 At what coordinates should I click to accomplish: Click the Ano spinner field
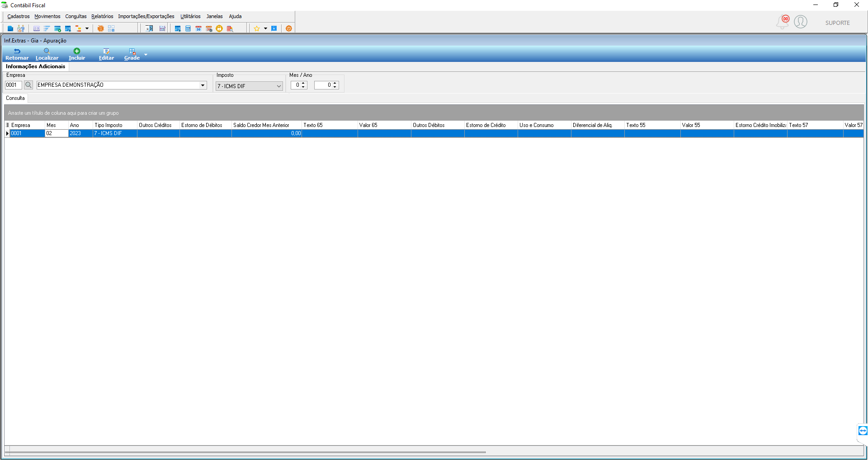(x=326, y=85)
